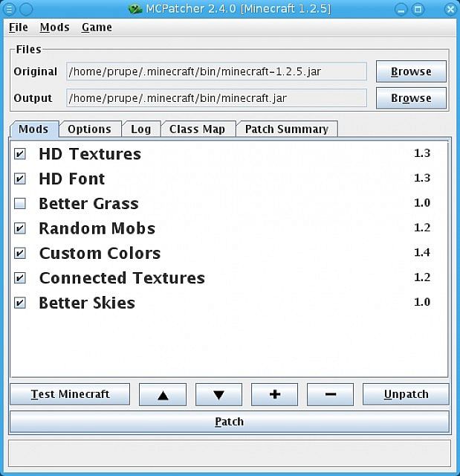Click the MCPatcher icon in title bar
The height and width of the screenshot is (476, 460).
pyautogui.click(x=135, y=9)
